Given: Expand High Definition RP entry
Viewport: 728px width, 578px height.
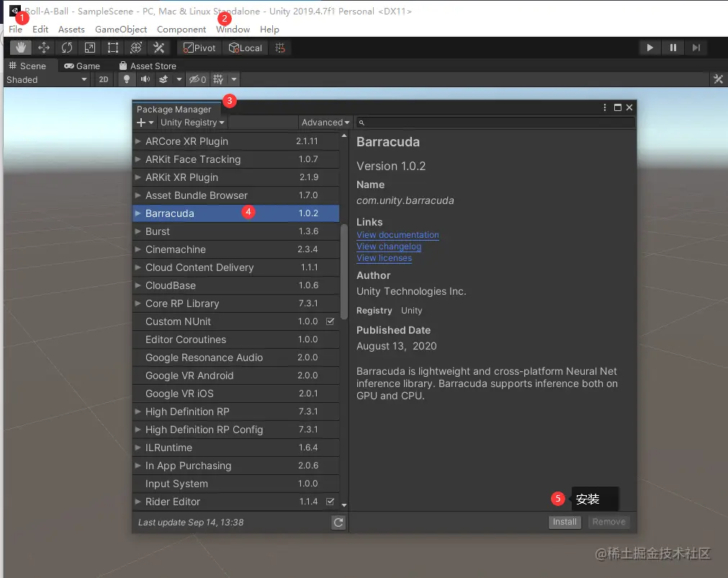Looking at the screenshot, I should pos(138,412).
